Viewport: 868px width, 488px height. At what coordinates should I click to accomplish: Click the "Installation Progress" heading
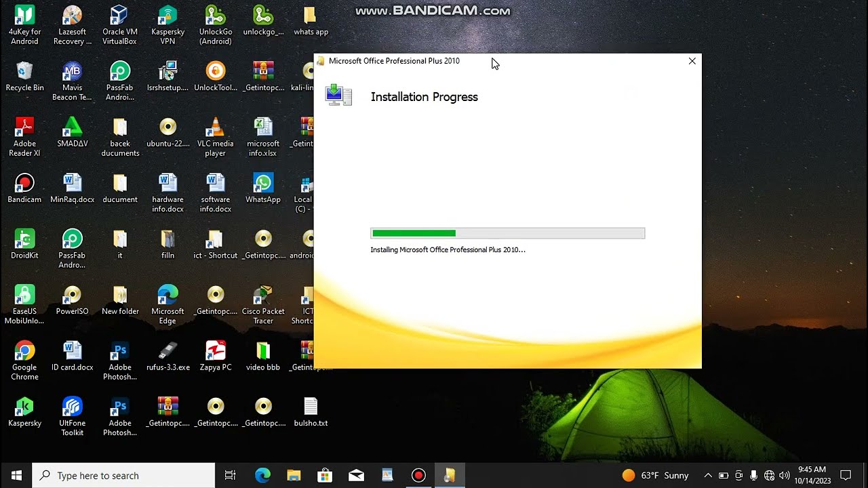click(425, 97)
